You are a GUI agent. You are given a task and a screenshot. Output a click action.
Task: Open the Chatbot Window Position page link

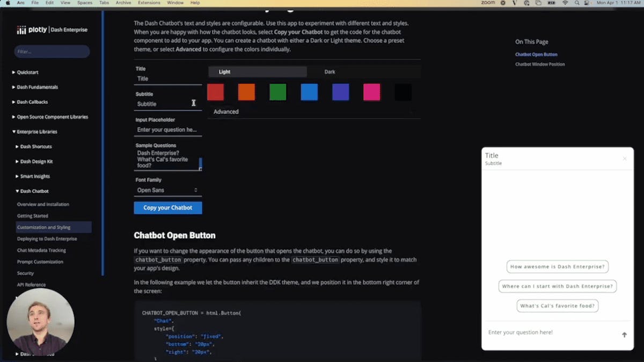coord(541,64)
